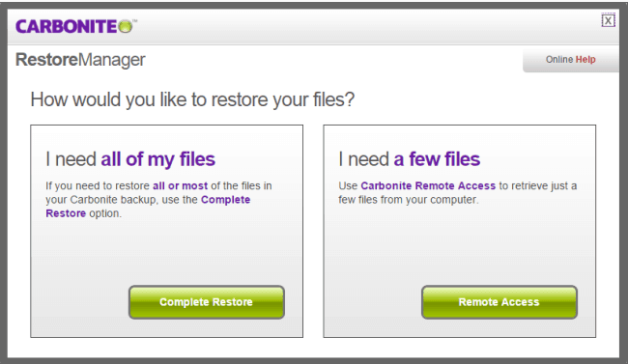Click the bold 'all or most' phrase

click(x=181, y=185)
